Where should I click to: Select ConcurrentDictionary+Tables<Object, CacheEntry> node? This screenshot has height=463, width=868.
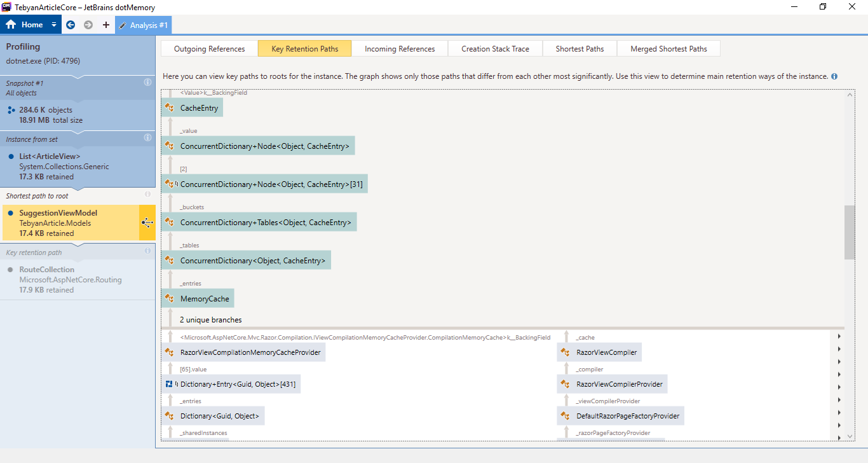click(259, 223)
